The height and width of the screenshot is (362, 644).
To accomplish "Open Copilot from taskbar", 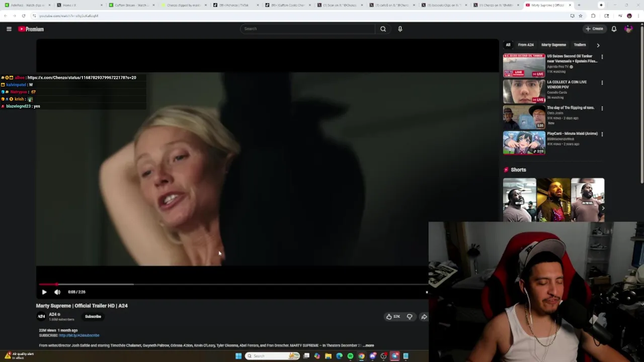I will click(317, 356).
